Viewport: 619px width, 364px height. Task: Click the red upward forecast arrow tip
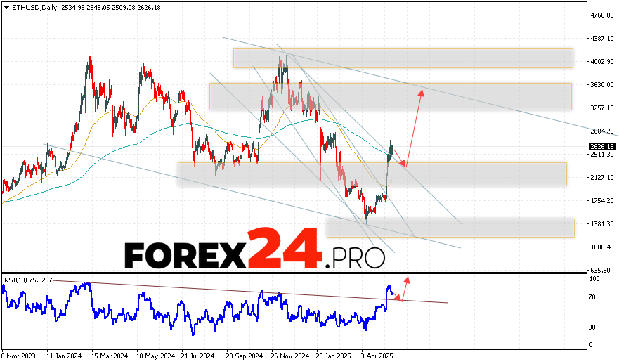pos(422,92)
